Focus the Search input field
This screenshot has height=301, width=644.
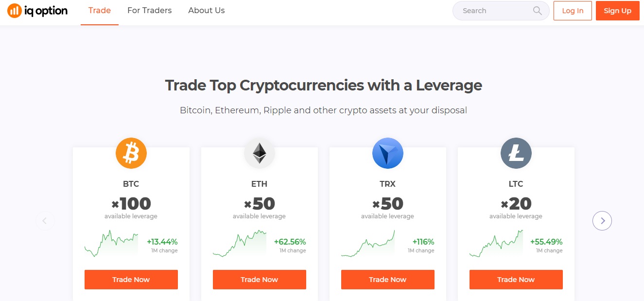tap(501, 11)
